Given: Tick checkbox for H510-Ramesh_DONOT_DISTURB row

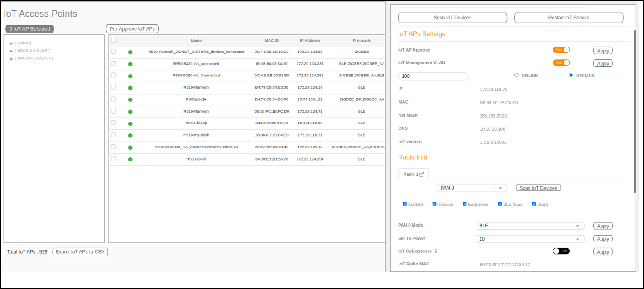Looking at the screenshot, I should tap(114, 52).
